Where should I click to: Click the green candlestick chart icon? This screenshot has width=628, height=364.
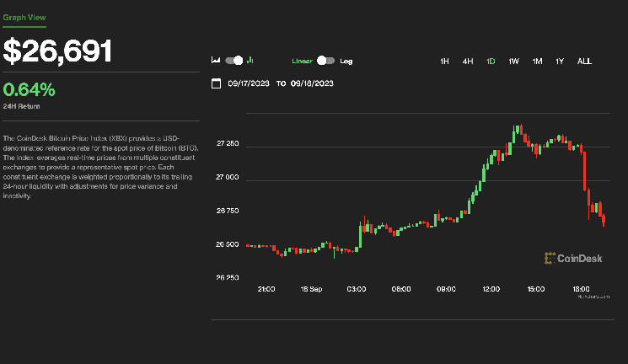coord(251,61)
